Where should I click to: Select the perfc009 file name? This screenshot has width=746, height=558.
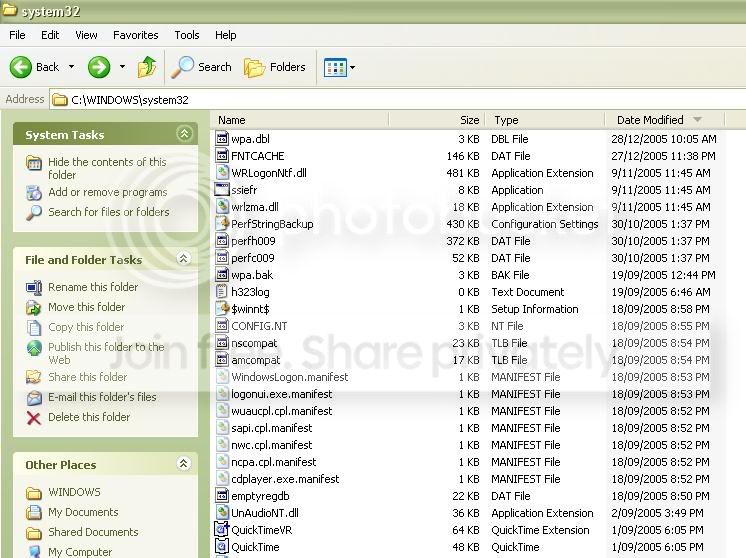click(x=253, y=258)
